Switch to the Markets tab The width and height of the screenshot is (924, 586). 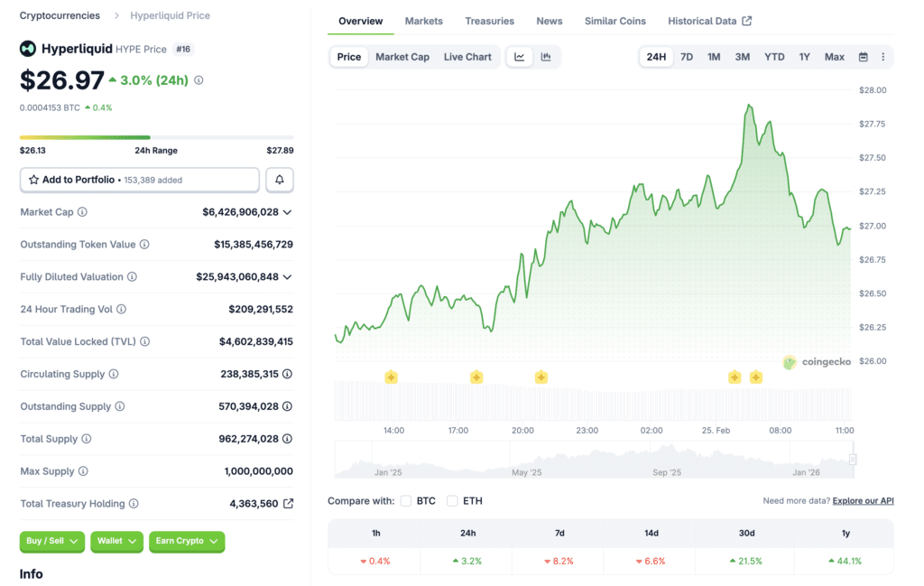pos(423,21)
